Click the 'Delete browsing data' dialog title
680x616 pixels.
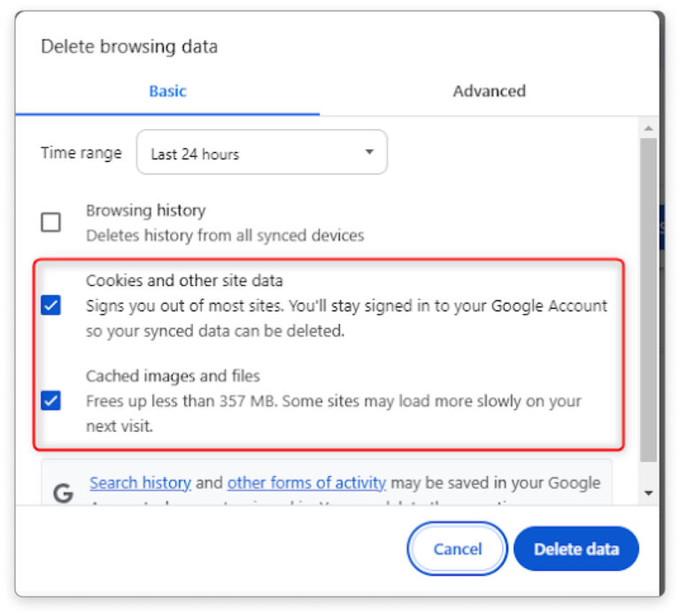[129, 47]
